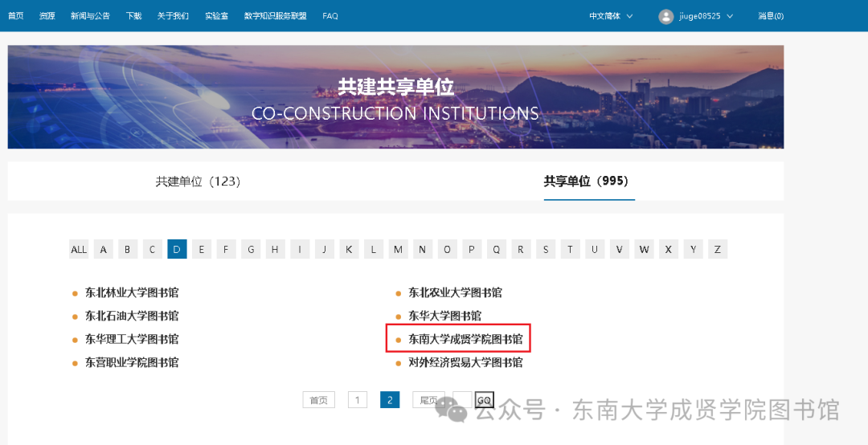This screenshot has width=868, height=445.
Task: Filter institutions by letter B
Action: point(127,249)
